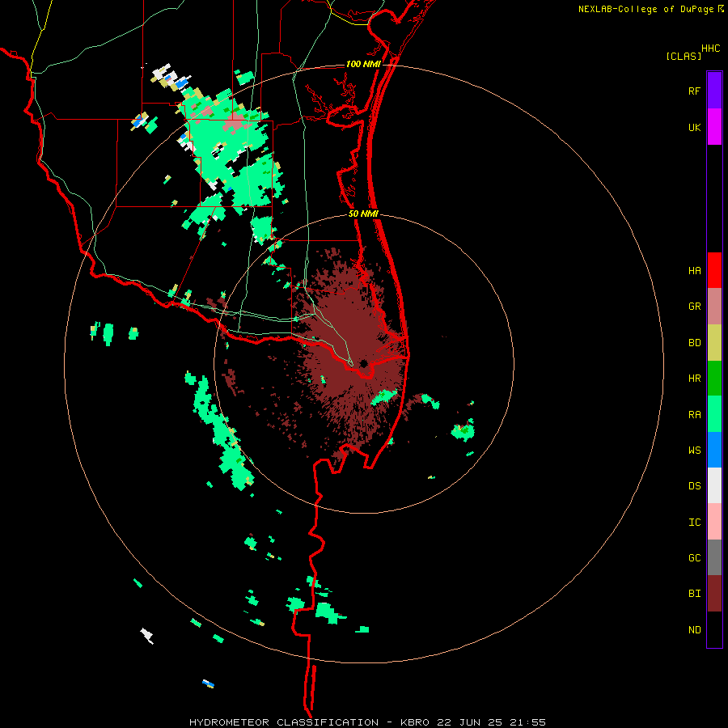Click the UK magenta legend swatch
The height and width of the screenshot is (728, 728).
click(714, 127)
